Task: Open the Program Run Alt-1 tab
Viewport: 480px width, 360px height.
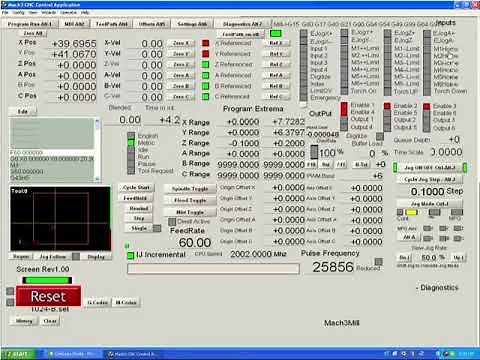Action: pos(30,24)
